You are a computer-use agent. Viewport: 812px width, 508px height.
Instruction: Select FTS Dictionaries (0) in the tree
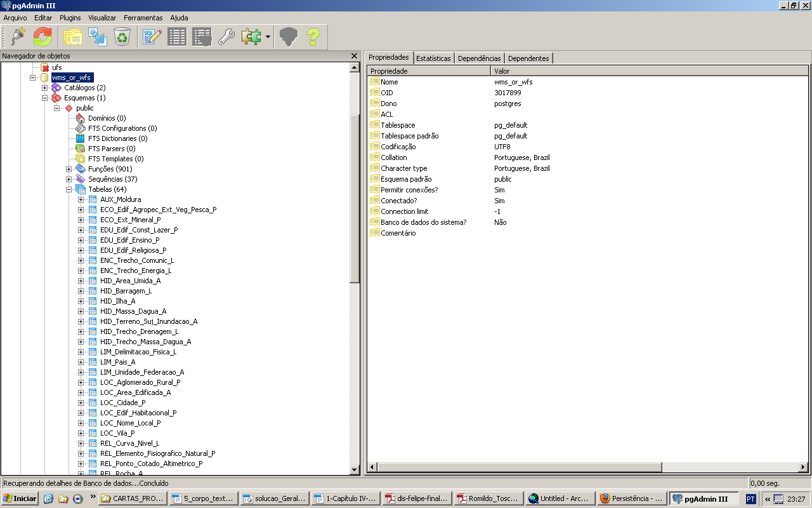point(117,138)
